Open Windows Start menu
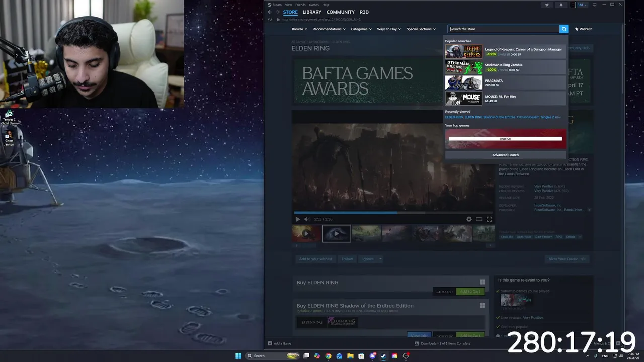644x362 pixels. 238,356
